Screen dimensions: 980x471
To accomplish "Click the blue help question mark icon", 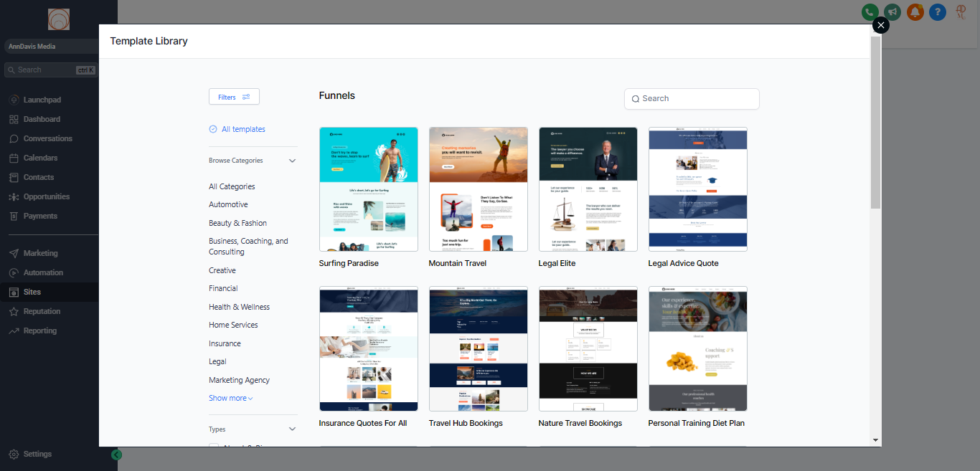I will pyautogui.click(x=937, y=12).
